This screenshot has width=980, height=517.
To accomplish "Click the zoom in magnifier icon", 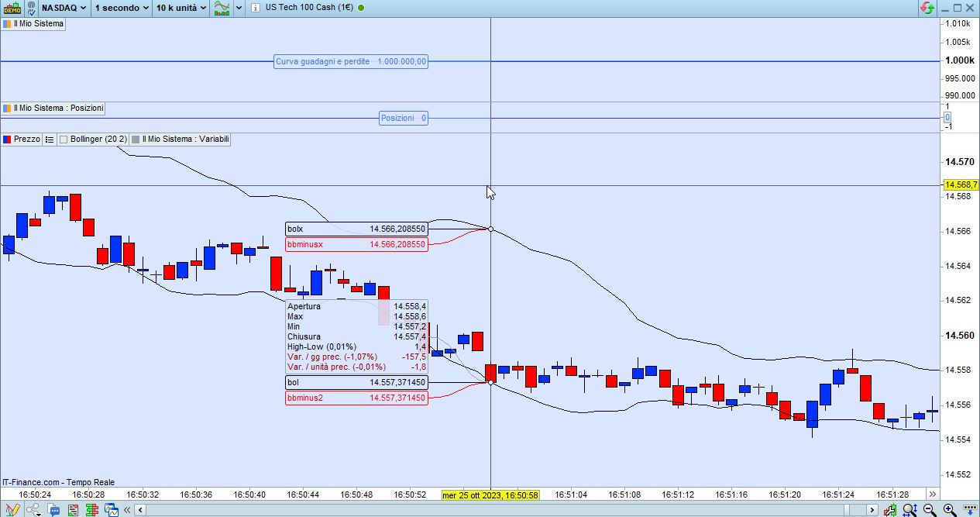I will (949, 510).
